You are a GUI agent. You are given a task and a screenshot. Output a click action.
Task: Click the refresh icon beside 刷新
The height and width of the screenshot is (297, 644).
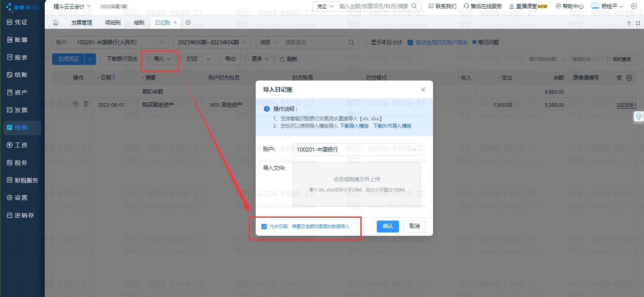(x=282, y=59)
